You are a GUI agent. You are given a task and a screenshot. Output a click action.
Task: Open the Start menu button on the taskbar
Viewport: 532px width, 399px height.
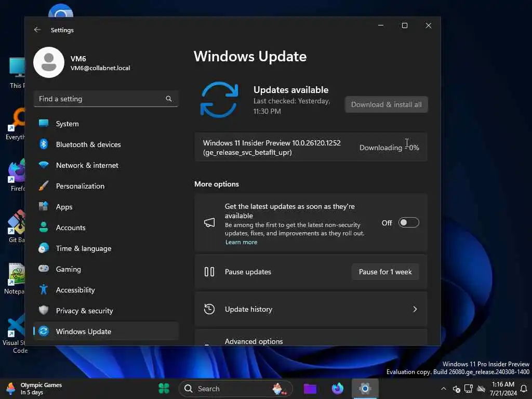pos(164,389)
